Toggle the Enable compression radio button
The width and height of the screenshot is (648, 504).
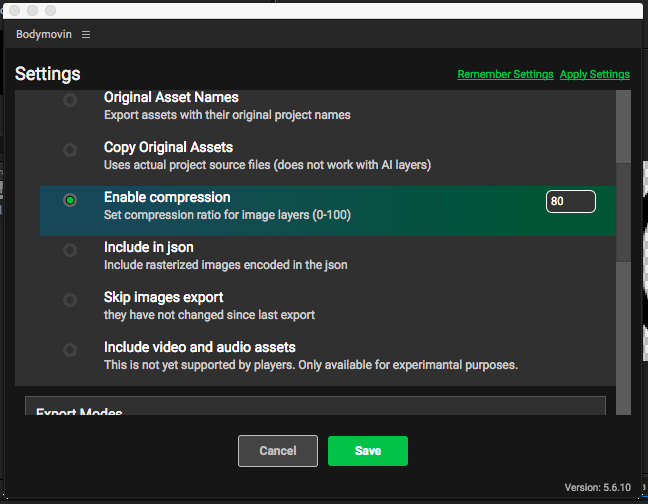click(x=70, y=200)
